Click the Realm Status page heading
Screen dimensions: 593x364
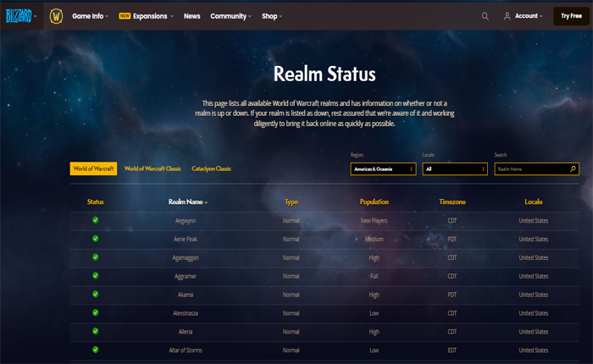tap(324, 74)
